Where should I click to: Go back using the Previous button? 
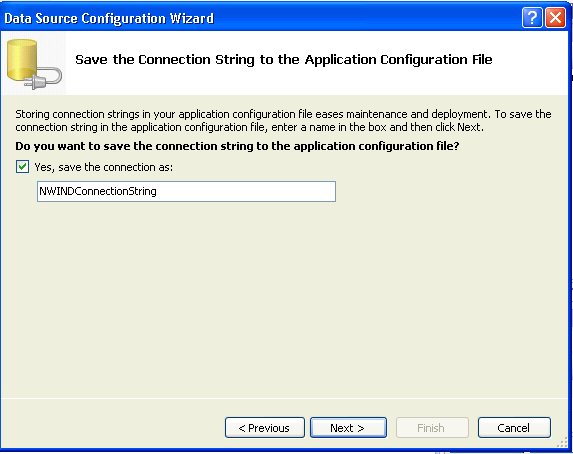point(265,428)
